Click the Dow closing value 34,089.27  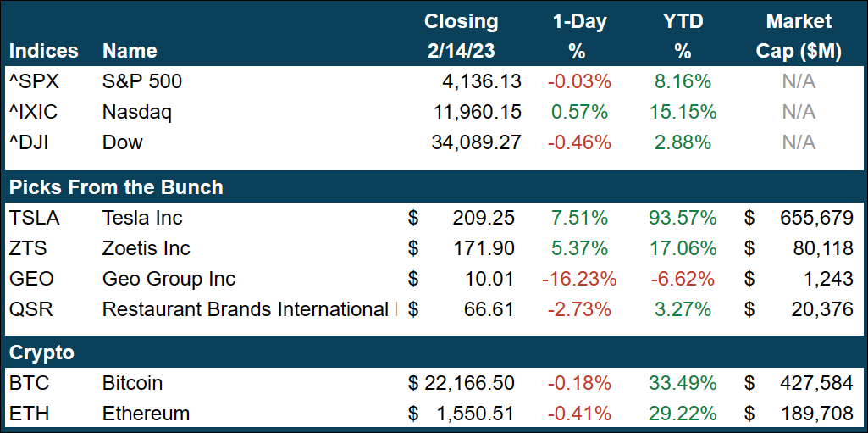477,142
